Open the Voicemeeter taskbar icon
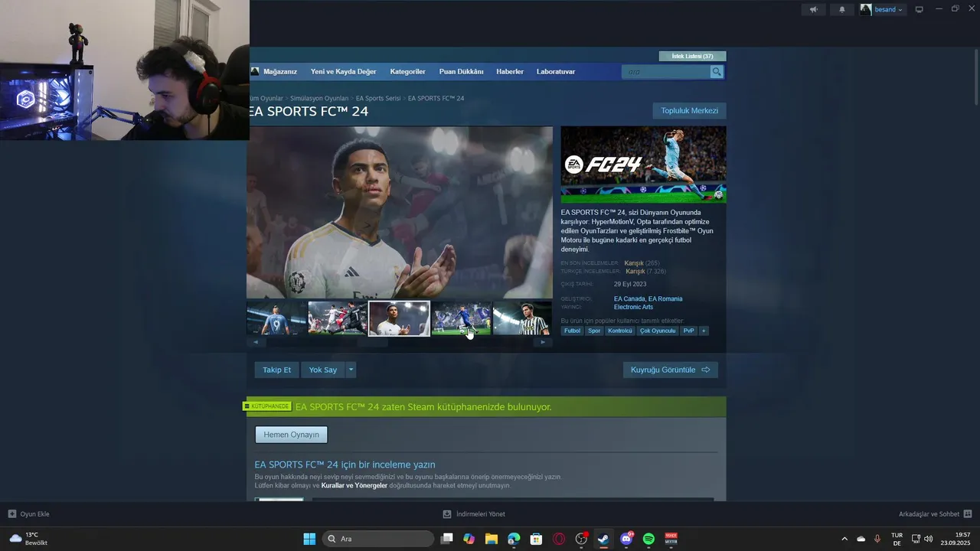This screenshot has width=980, height=551. tap(671, 539)
